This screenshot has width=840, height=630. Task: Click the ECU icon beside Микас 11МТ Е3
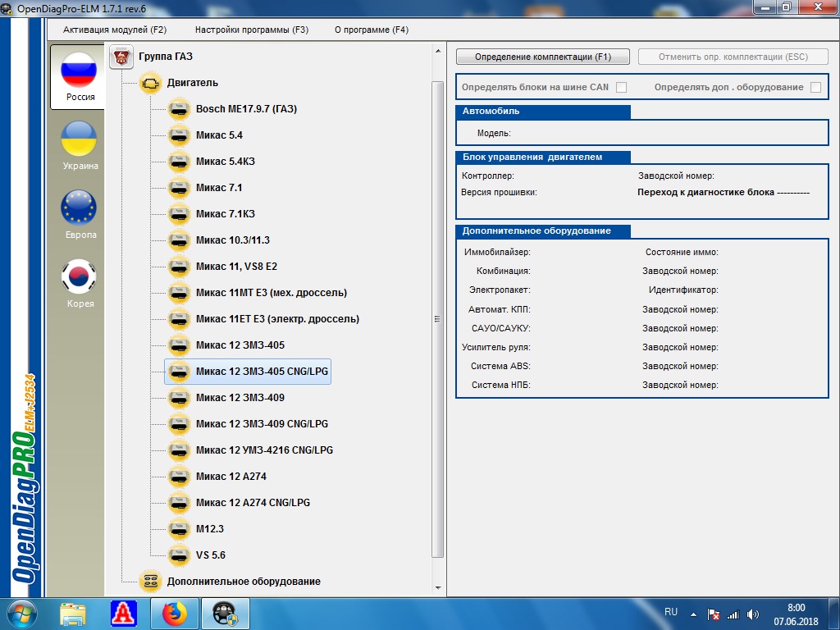pos(179,293)
